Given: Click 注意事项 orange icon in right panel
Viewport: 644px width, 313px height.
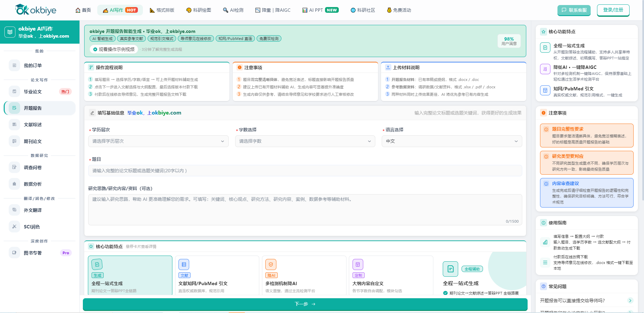Looking at the screenshot, I should [x=543, y=113].
